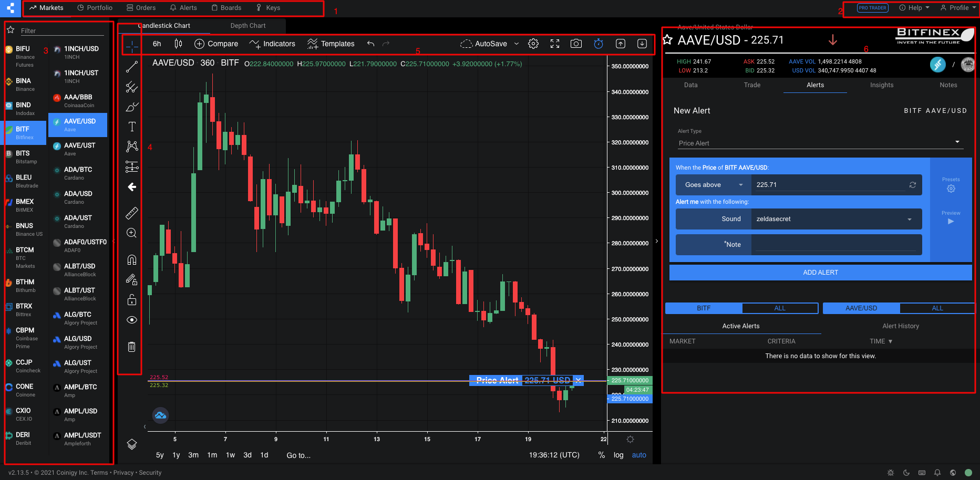Viewport: 980px width, 480px height.
Task: Activate the zoom in tool
Action: pos(132,233)
